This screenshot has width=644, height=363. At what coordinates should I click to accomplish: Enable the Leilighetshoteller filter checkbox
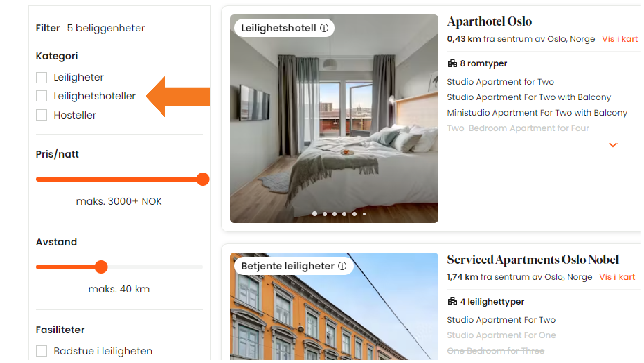pos(41,96)
